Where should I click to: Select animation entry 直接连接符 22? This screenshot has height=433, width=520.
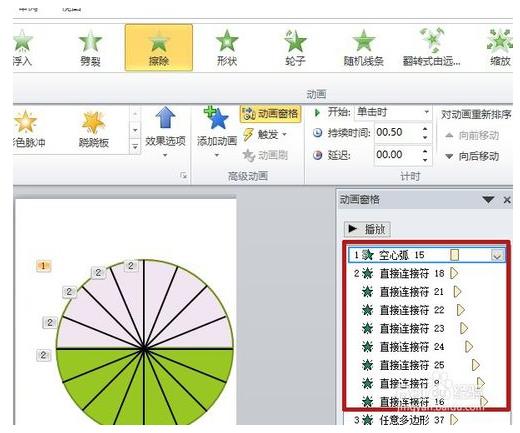coord(427,310)
